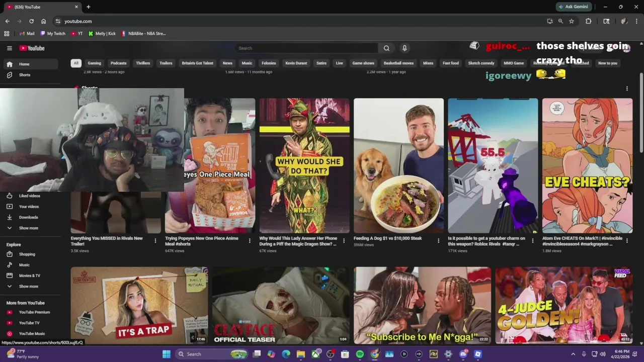The height and width of the screenshot is (362, 644).
Task: Open Chrome apps grid in bookmarks bar
Action: tap(7, 34)
